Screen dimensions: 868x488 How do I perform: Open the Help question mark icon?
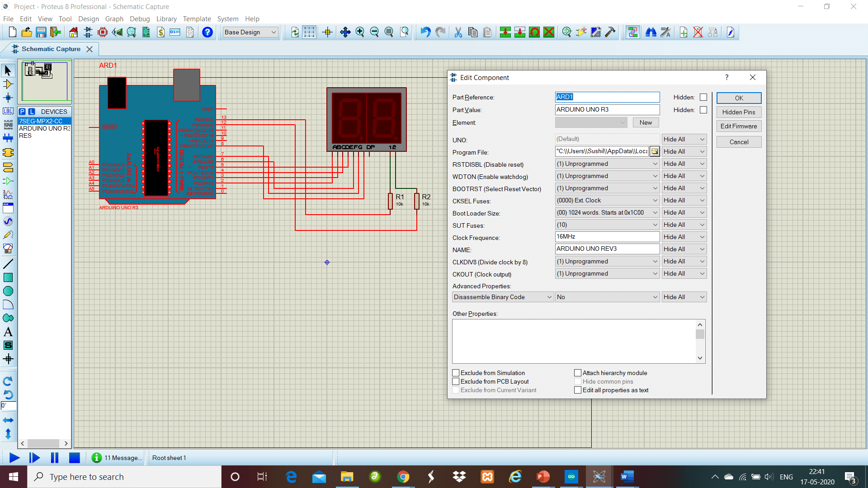tap(207, 32)
